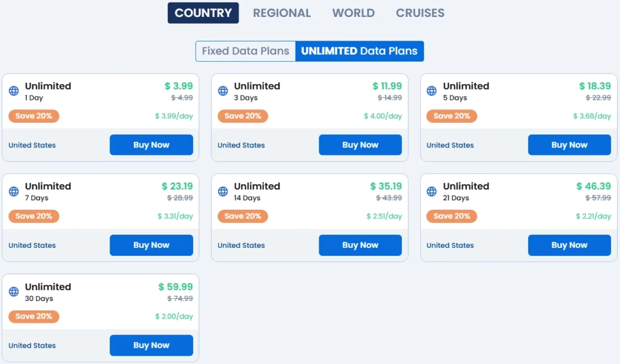
Task: Click the globe icon on the 5 Days plan
Action: tap(431, 91)
